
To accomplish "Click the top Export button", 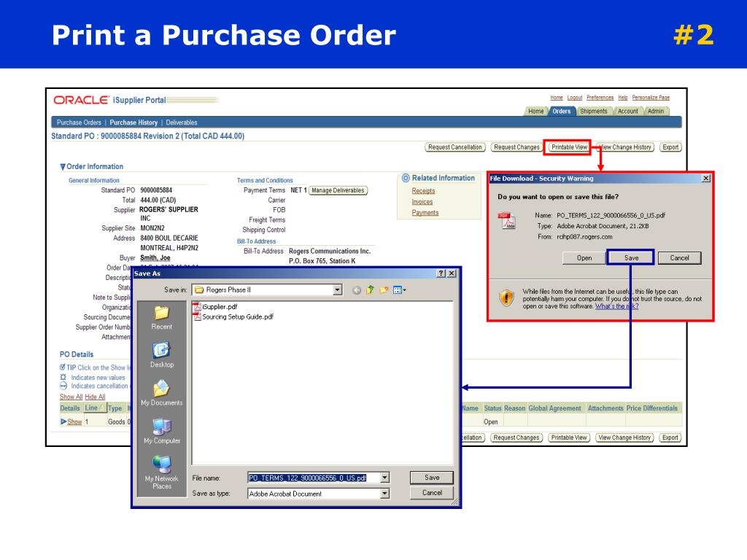I will [670, 147].
